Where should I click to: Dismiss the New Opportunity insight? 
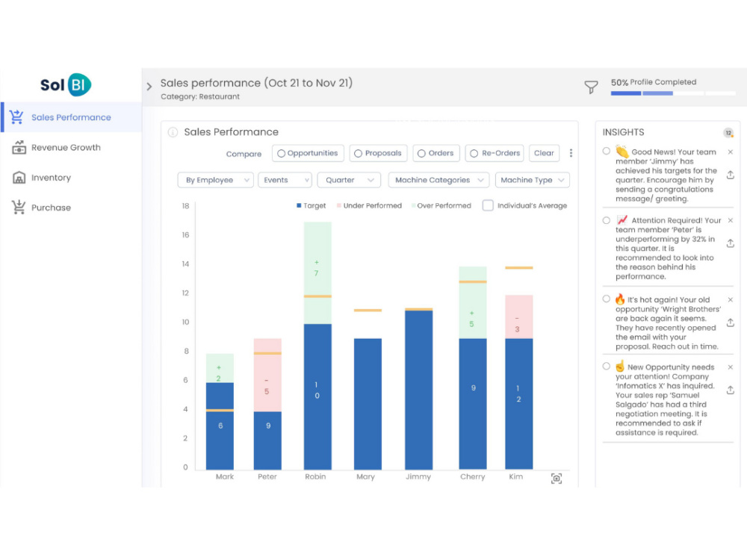click(x=731, y=367)
